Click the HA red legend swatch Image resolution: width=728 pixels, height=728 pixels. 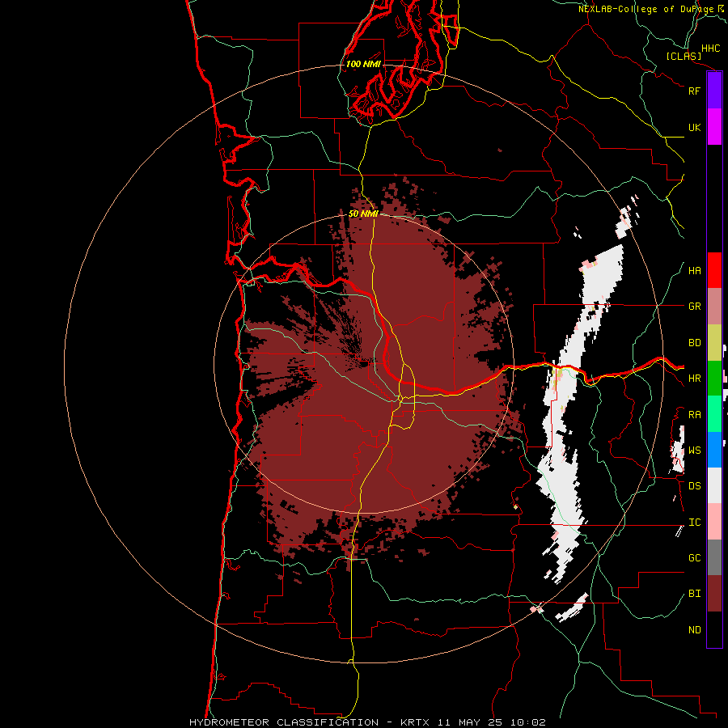(x=714, y=270)
